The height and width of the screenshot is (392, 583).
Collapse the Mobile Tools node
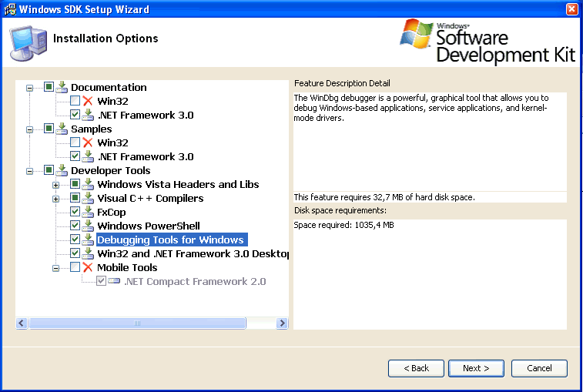pos(55,268)
